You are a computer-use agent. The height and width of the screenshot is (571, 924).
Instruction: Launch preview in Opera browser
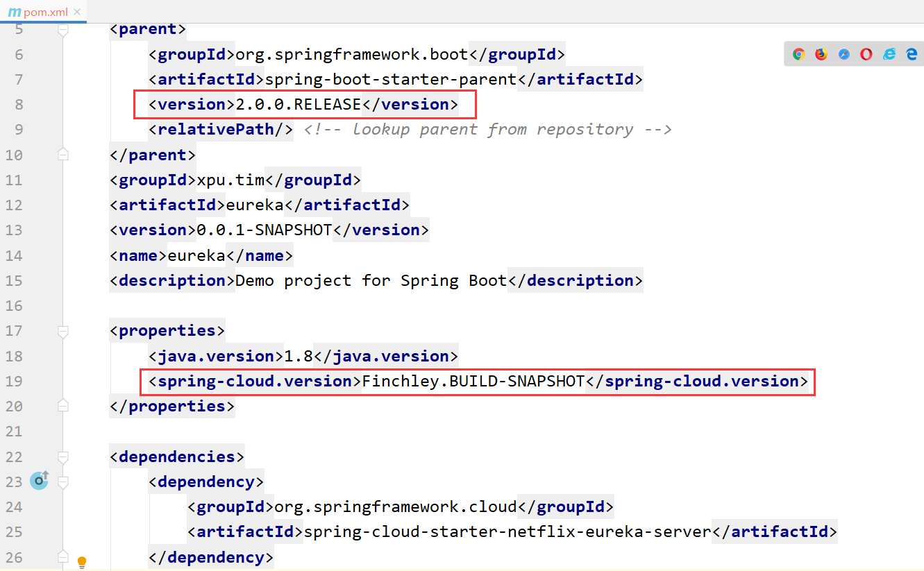(866, 54)
